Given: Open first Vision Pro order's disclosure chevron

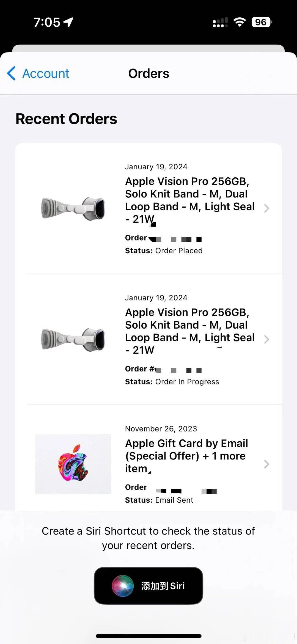Looking at the screenshot, I should point(266,208).
